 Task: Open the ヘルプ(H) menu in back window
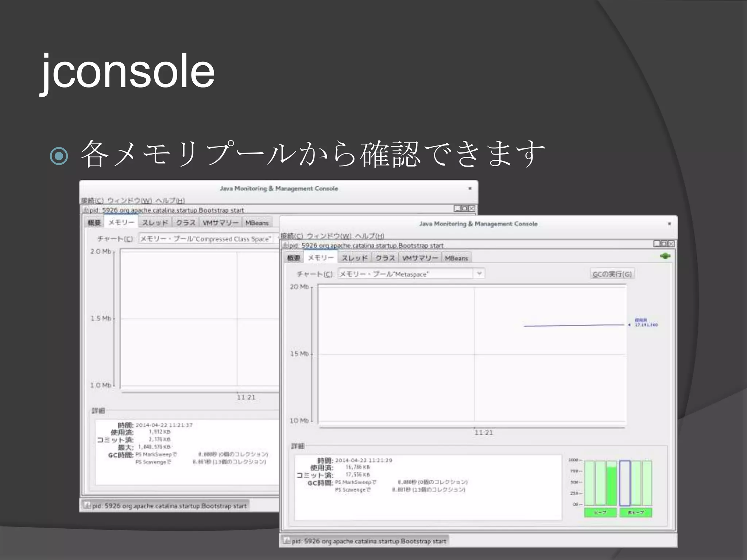pos(170,201)
